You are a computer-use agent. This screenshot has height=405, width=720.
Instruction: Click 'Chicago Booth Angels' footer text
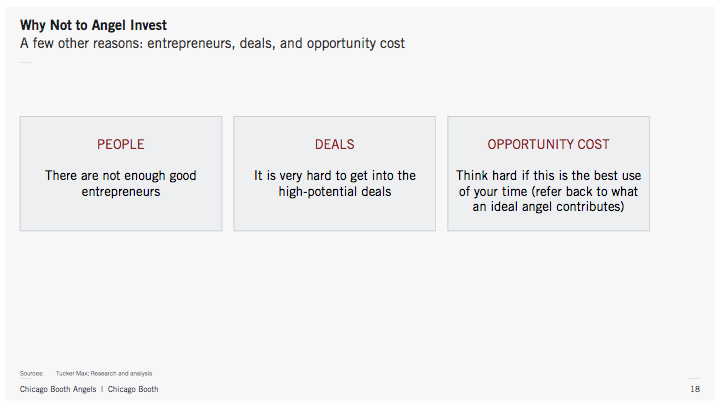pos(58,389)
